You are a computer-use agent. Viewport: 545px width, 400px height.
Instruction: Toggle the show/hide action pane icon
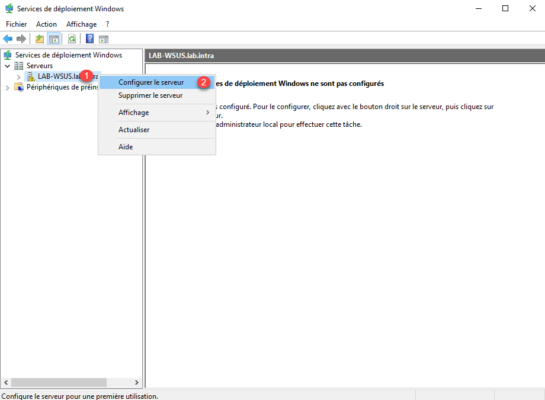coord(104,39)
